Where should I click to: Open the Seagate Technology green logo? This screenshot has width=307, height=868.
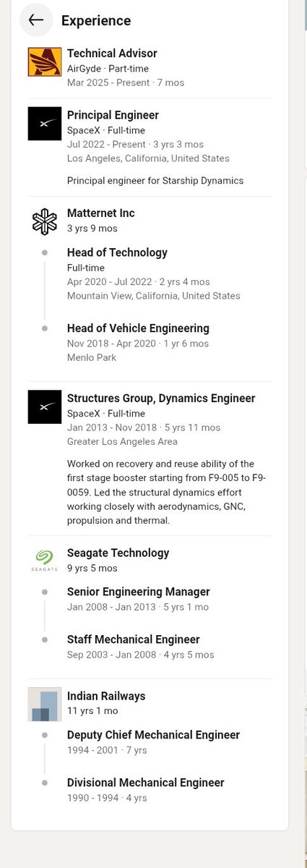tap(45, 561)
